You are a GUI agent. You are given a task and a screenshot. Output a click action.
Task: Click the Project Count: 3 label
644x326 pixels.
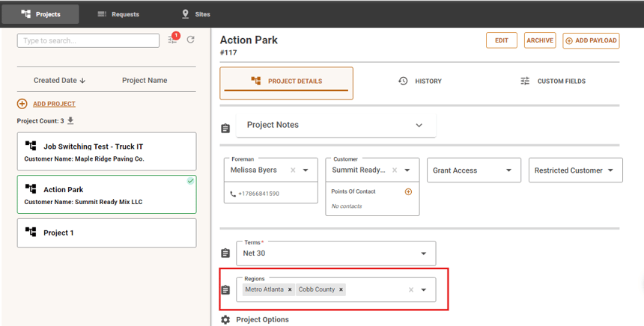(x=40, y=121)
